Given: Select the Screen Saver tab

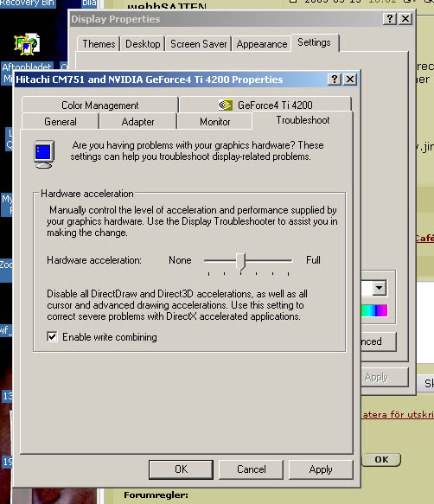Looking at the screenshot, I should (x=198, y=44).
